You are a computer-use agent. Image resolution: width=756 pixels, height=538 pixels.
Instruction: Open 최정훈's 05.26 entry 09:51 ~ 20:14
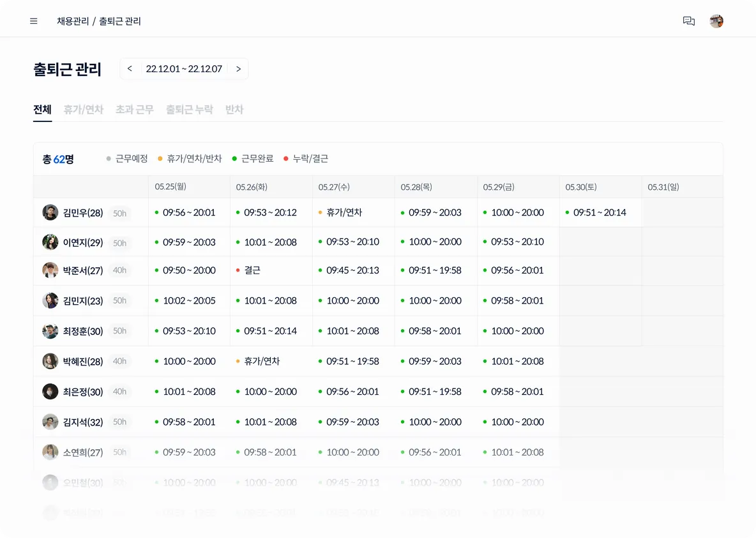click(267, 331)
